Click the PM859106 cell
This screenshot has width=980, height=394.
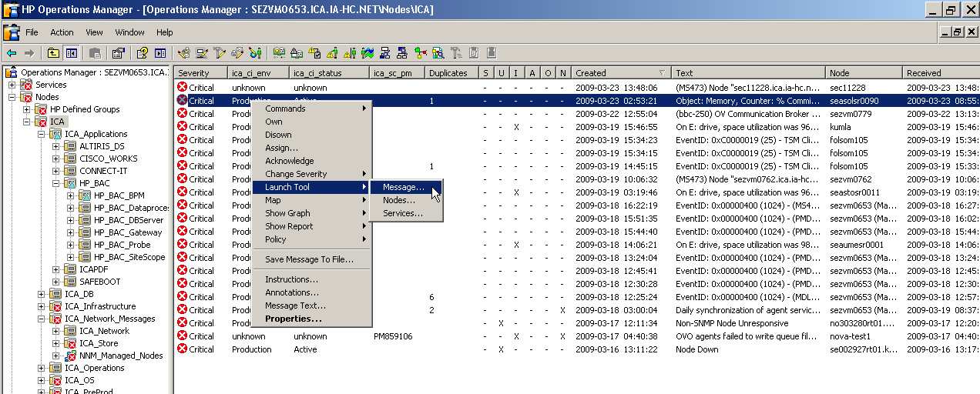(393, 336)
